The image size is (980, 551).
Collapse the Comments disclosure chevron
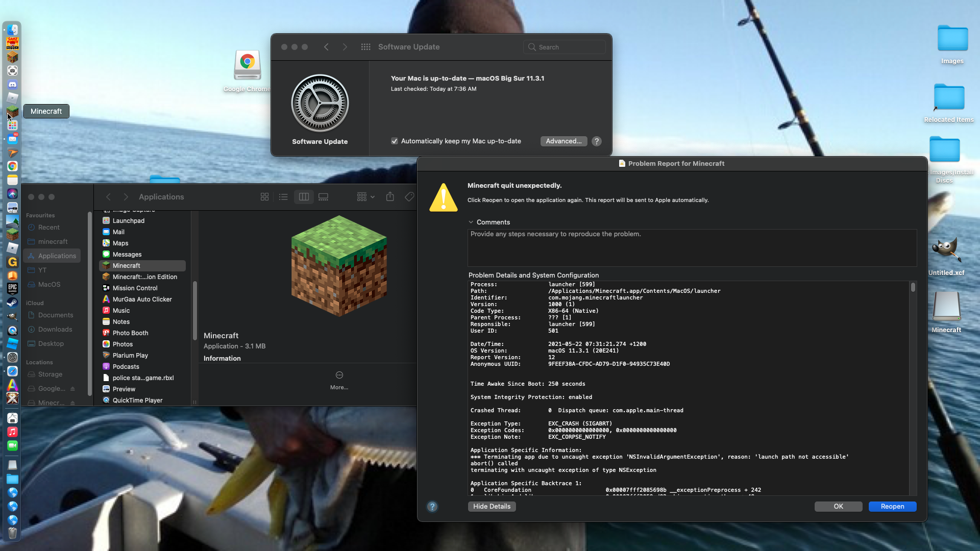pos(471,222)
